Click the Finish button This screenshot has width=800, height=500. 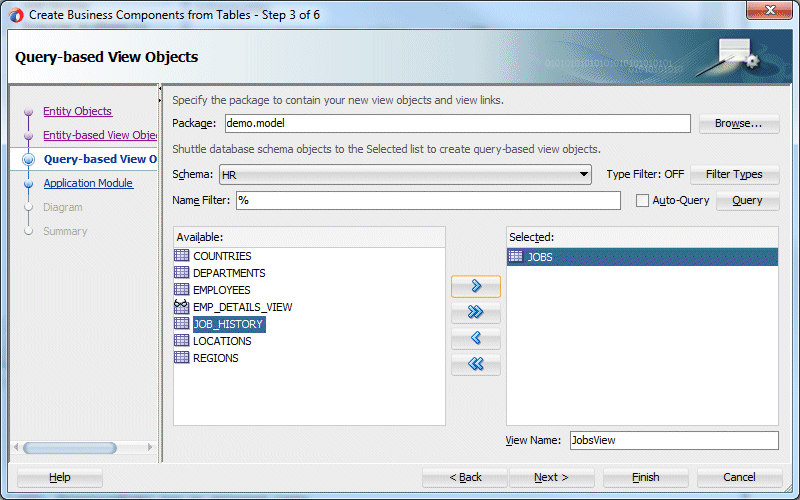coord(646,478)
